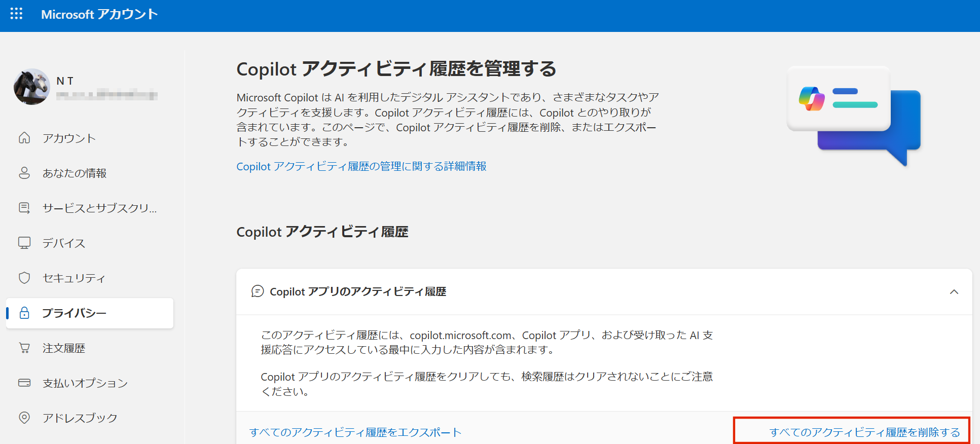The width and height of the screenshot is (980, 444).
Task: Click the note starting with Copilot アプリのアクティビティ履歴をクリアしても
Action: (487, 384)
